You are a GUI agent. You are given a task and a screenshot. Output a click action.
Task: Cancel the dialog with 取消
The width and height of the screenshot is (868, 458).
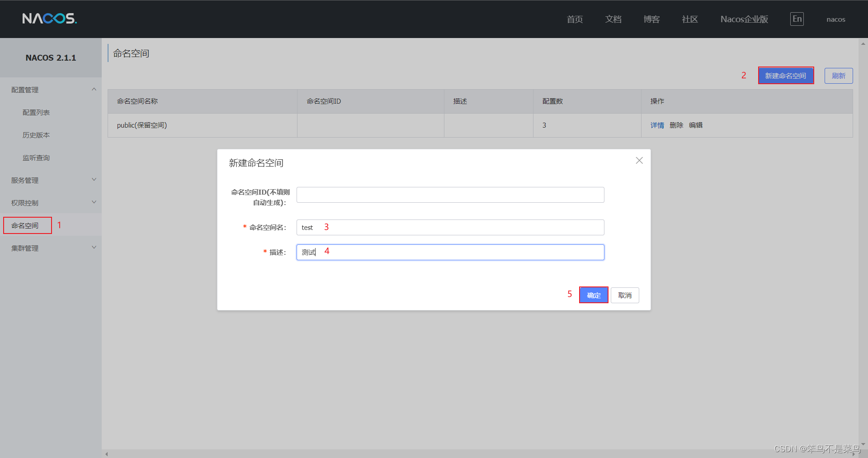[x=625, y=295]
